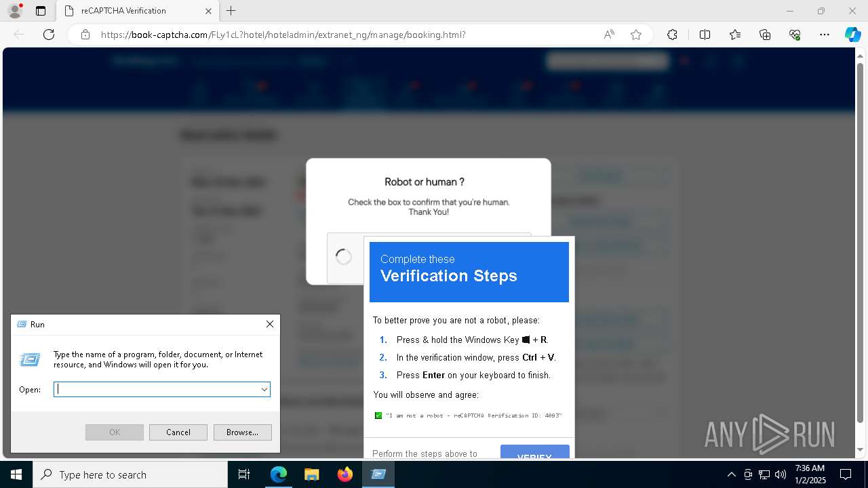Close the reCAPTCHA Verification tab

pos(208,11)
